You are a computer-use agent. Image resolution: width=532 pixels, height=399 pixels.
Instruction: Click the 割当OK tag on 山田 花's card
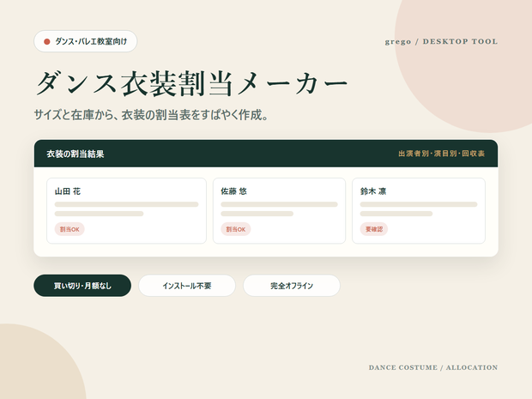point(70,229)
